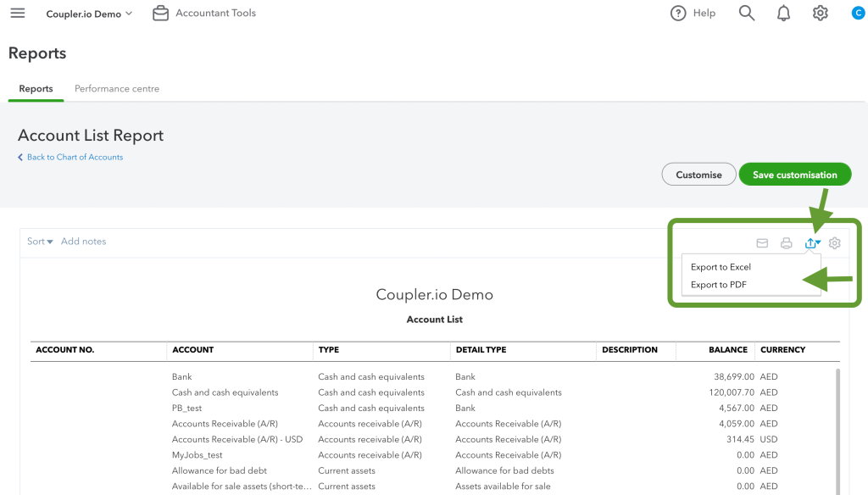
Task: Open the Sort dropdown
Action: [x=40, y=242]
